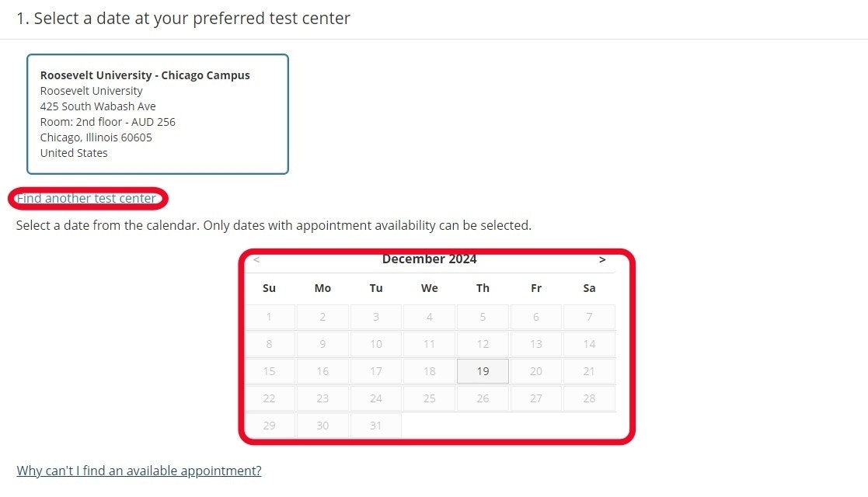Click date 20 in the calendar

[x=536, y=371]
